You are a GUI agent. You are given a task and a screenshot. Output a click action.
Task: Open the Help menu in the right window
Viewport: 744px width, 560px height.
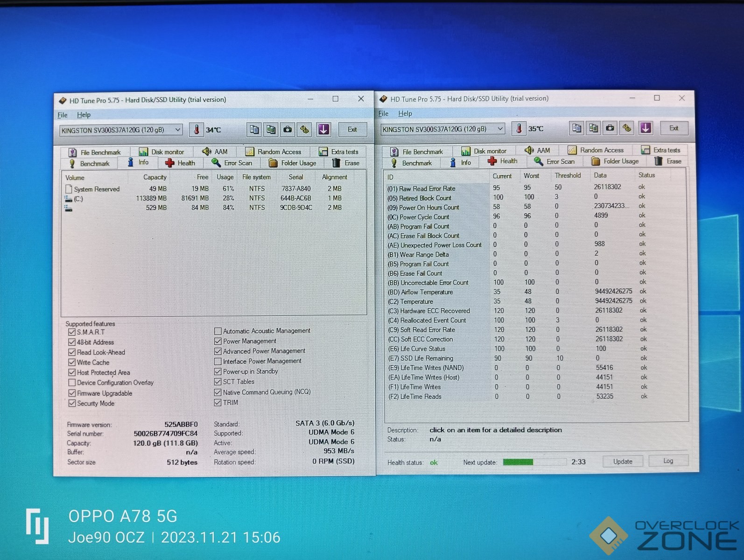405,113
